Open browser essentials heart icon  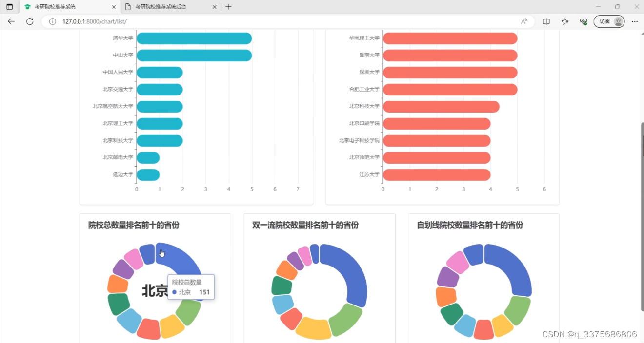pos(583,21)
